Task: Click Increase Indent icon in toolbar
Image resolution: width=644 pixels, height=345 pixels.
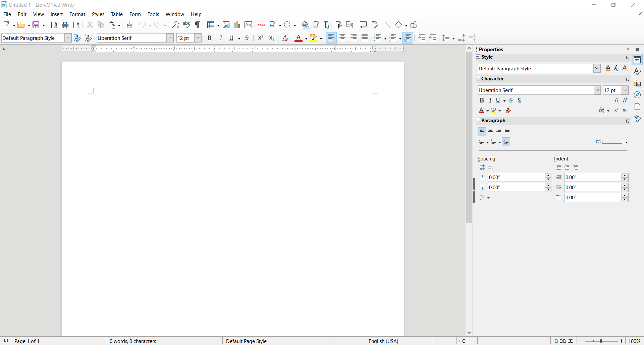Action: [422, 38]
